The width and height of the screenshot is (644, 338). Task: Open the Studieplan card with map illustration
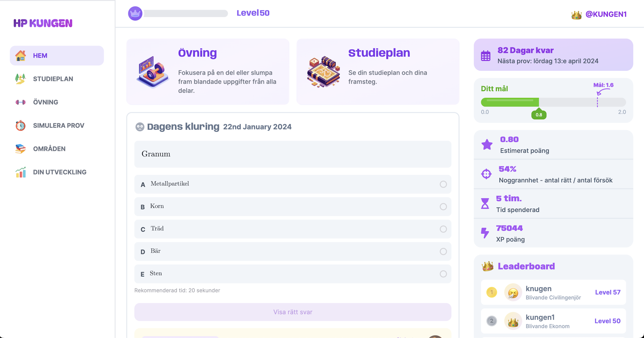(x=378, y=72)
